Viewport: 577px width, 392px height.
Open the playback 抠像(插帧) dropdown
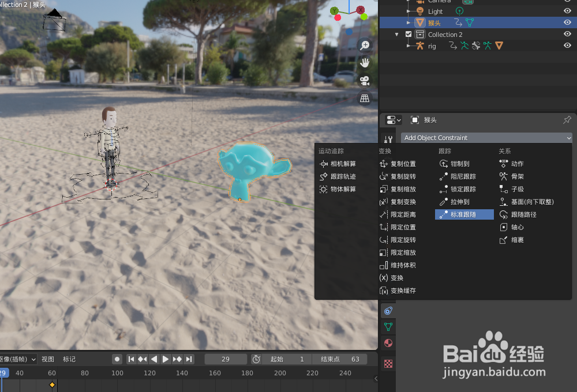[x=18, y=359]
